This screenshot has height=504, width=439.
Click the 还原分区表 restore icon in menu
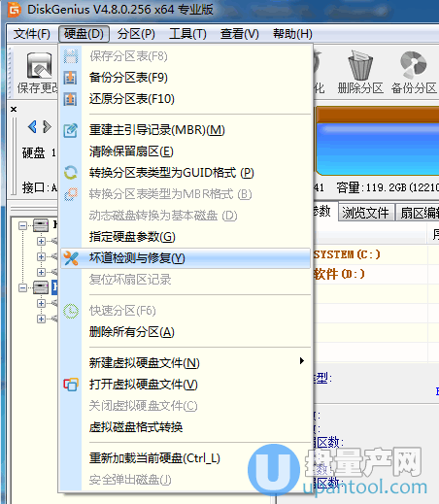coord(70,99)
